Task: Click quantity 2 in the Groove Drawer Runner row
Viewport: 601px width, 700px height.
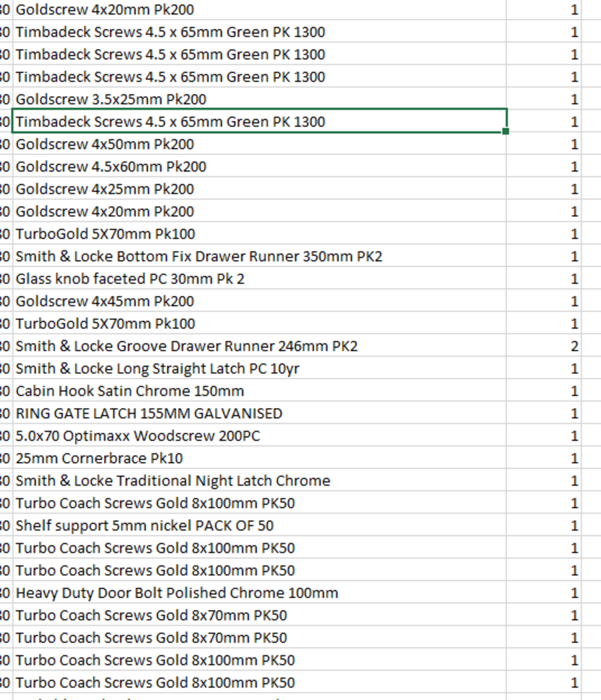Action: coord(544,346)
